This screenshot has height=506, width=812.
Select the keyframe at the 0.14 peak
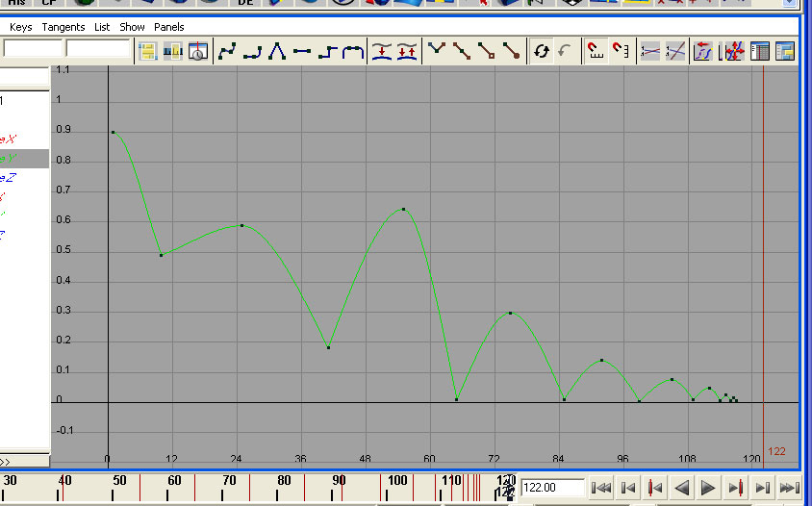[x=601, y=360]
